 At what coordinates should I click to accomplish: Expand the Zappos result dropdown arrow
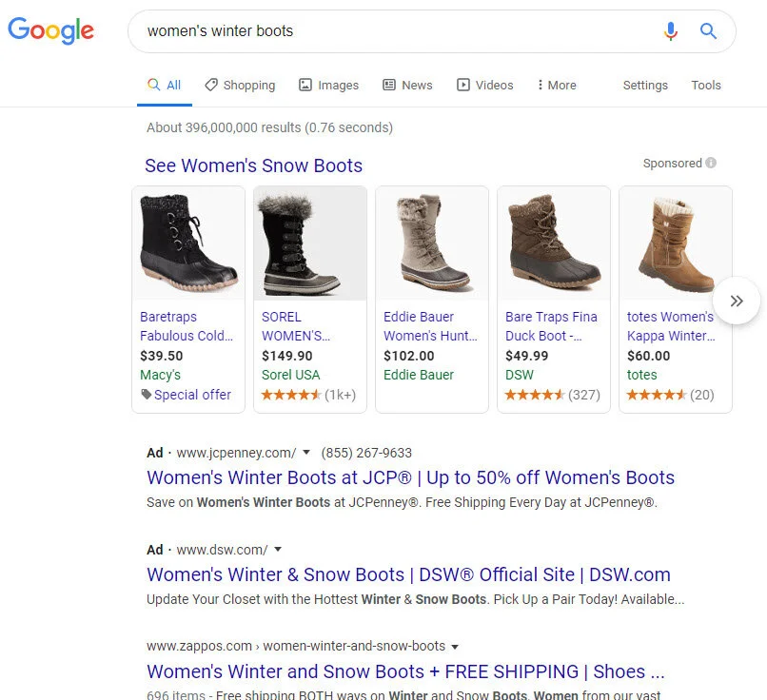[x=454, y=646]
